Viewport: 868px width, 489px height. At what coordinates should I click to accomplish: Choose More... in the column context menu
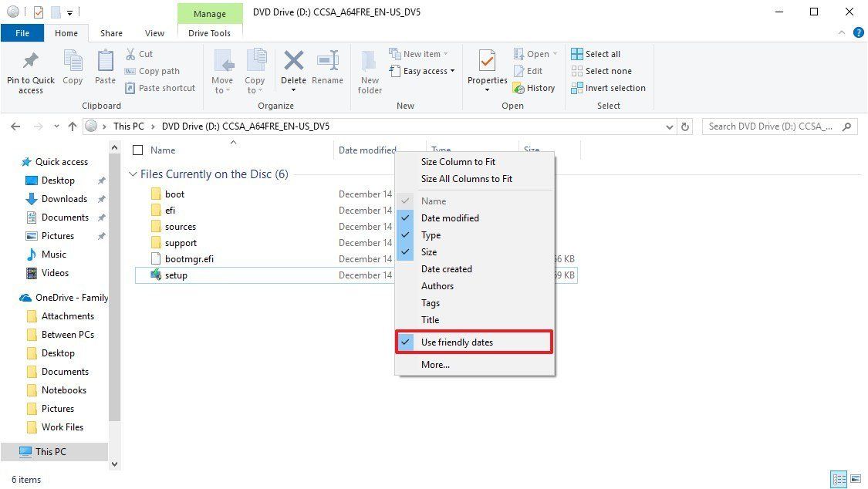pos(434,364)
